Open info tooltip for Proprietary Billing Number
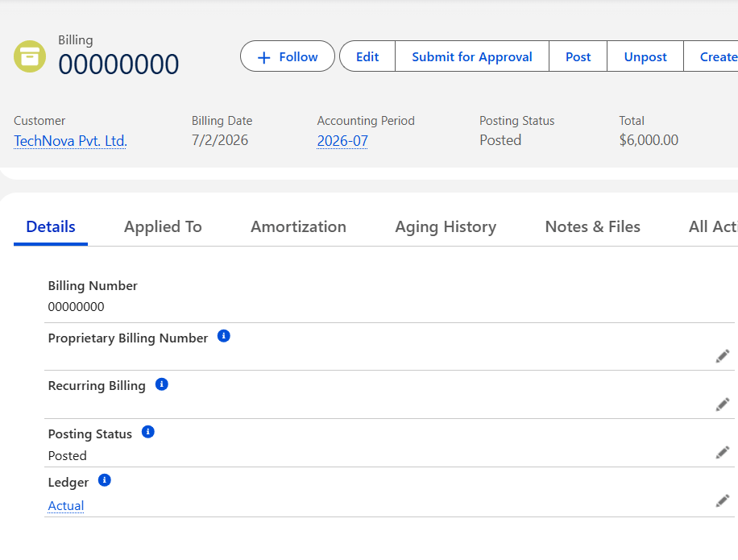The image size is (738, 560). 223,336
